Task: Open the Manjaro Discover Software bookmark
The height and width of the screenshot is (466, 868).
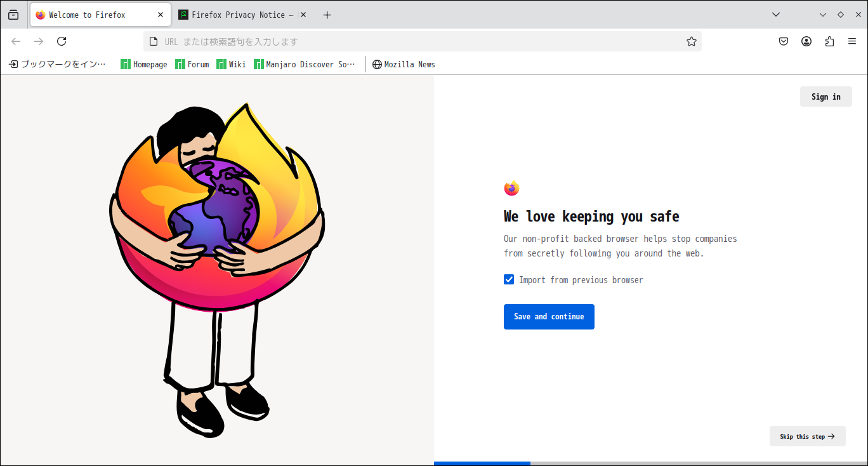Action: tap(305, 64)
